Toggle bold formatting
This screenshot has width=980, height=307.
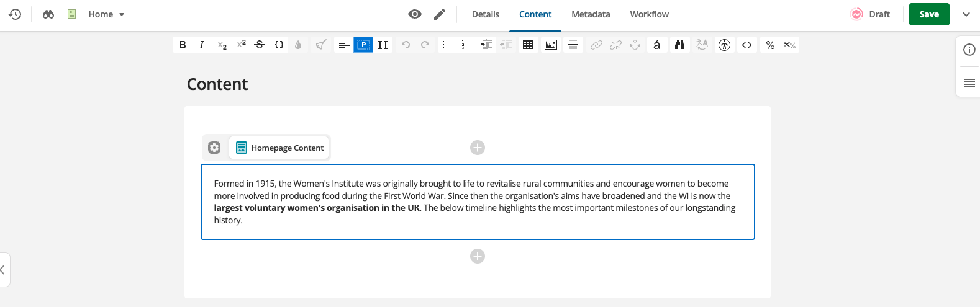[183, 45]
